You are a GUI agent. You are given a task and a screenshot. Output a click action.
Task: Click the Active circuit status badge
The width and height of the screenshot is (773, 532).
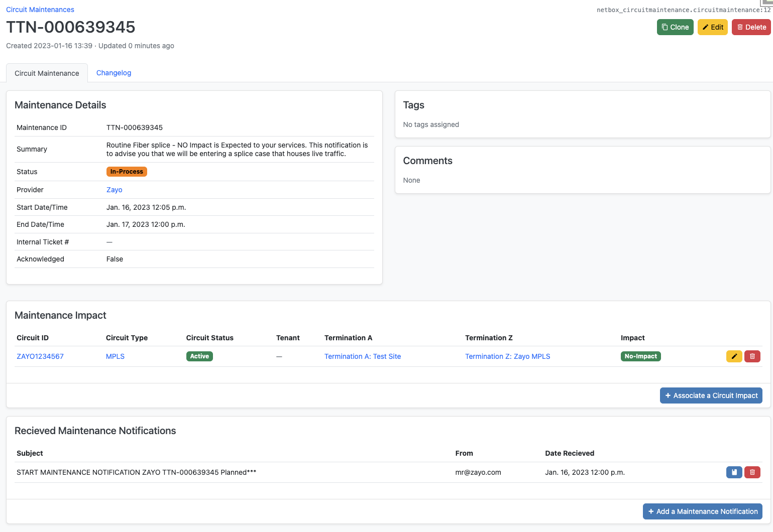click(199, 356)
